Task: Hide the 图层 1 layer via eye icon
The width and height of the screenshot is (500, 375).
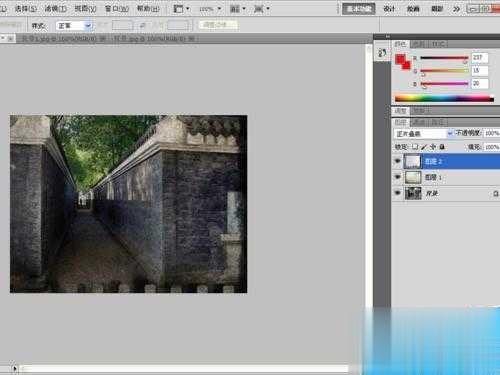Action: click(x=397, y=177)
